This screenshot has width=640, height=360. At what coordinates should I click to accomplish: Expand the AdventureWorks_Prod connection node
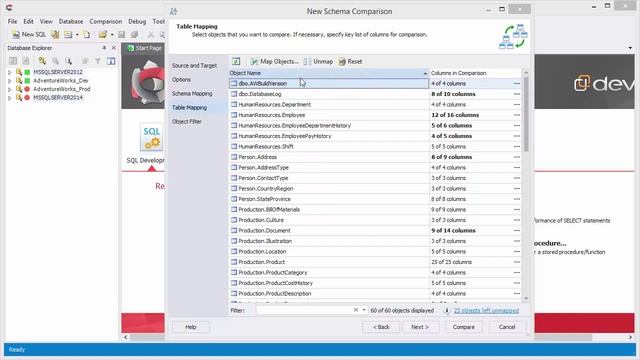pos(9,89)
